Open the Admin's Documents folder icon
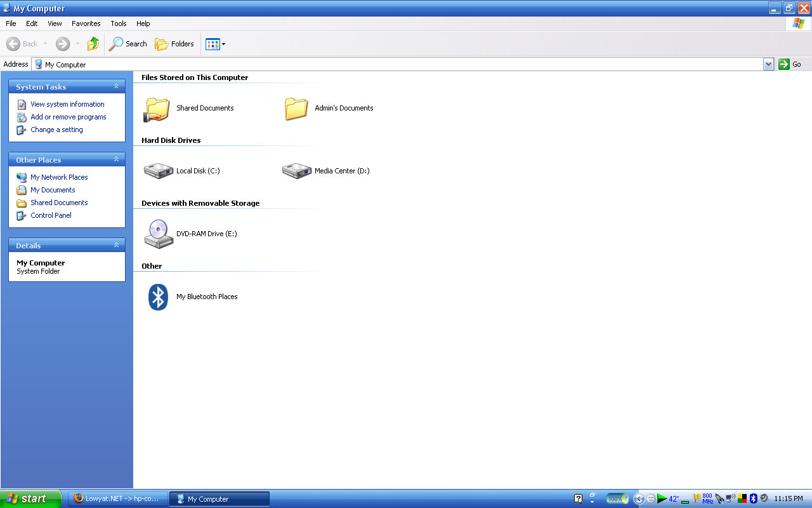The width and height of the screenshot is (812, 508). tap(296, 109)
